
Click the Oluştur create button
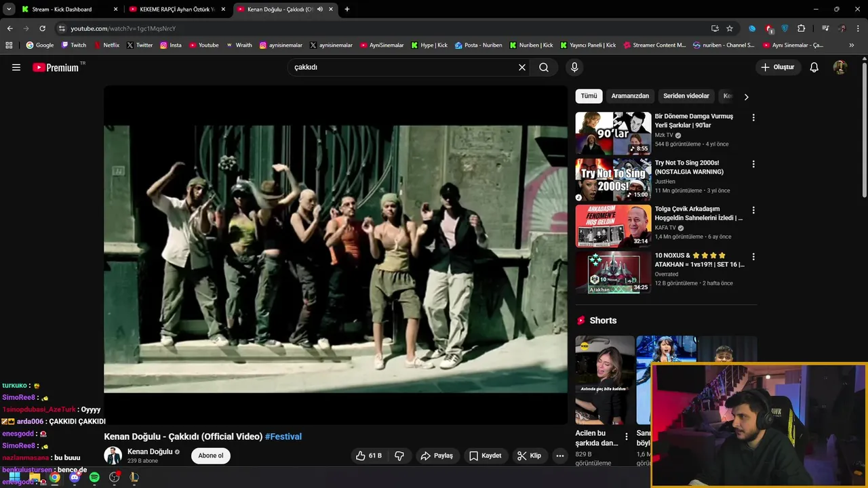[778, 67]
